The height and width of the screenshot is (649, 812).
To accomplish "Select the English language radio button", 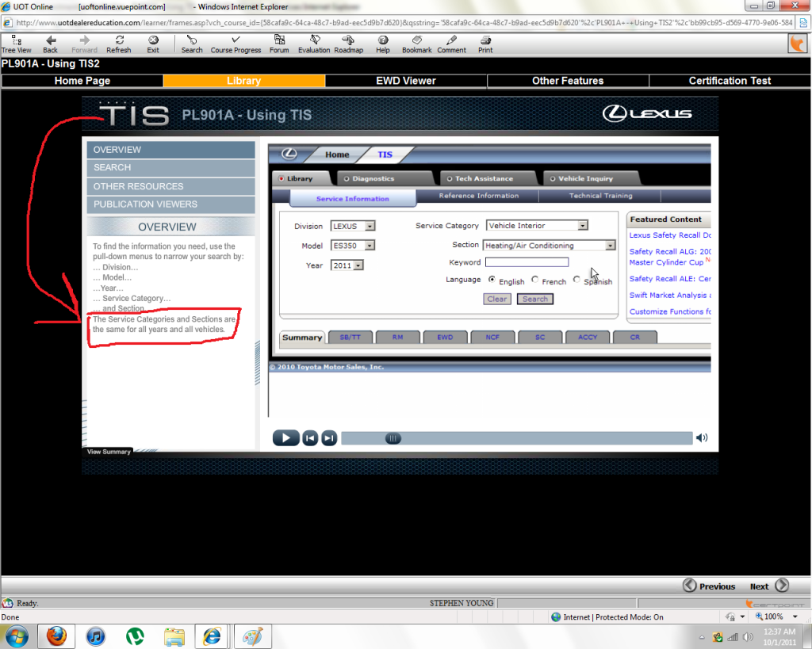I will click(492, 280).
